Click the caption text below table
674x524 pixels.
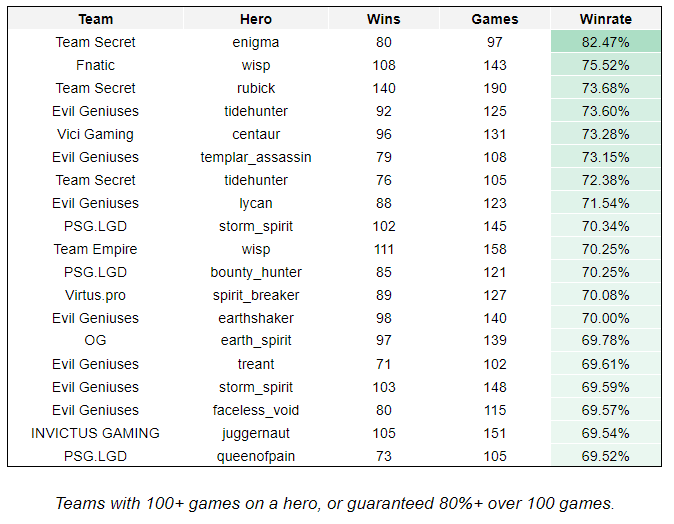click(335, 503)
